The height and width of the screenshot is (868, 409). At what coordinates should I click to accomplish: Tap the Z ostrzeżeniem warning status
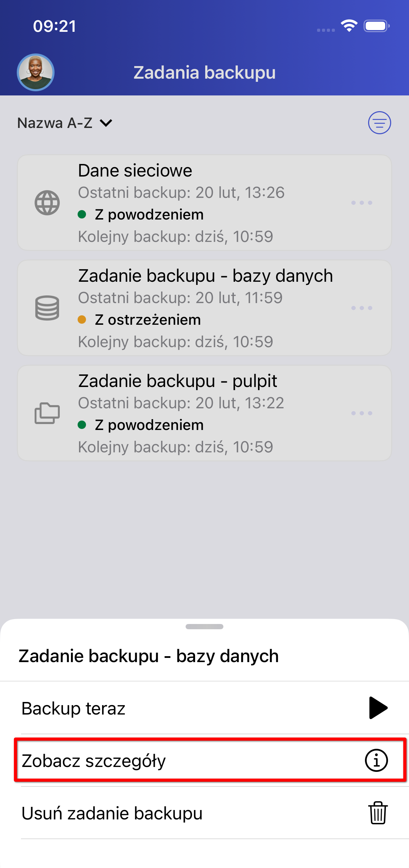pyautogui.click(x=139, y=320)
